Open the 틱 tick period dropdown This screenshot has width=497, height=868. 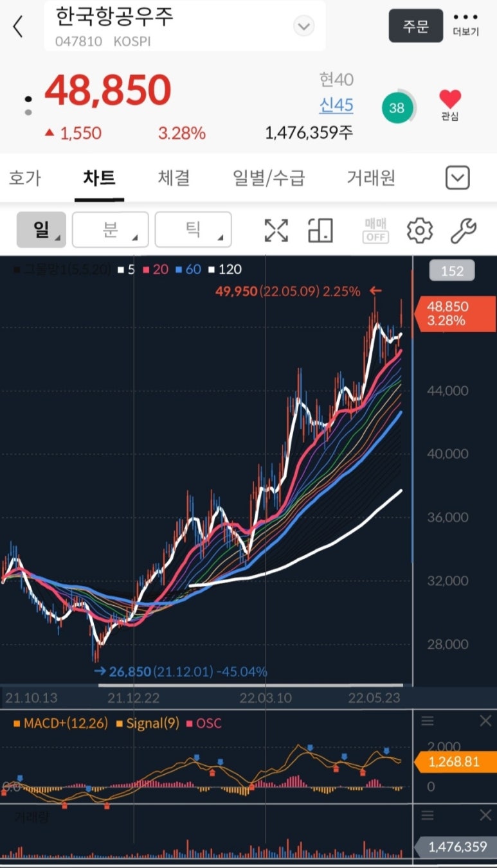click(193, 229)
